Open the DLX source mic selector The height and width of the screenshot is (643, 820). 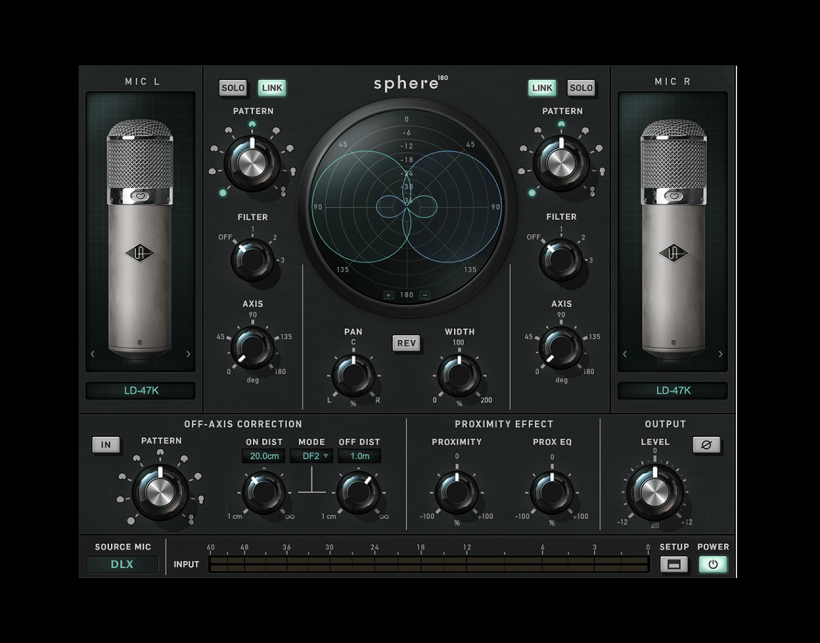coord(122,565)
